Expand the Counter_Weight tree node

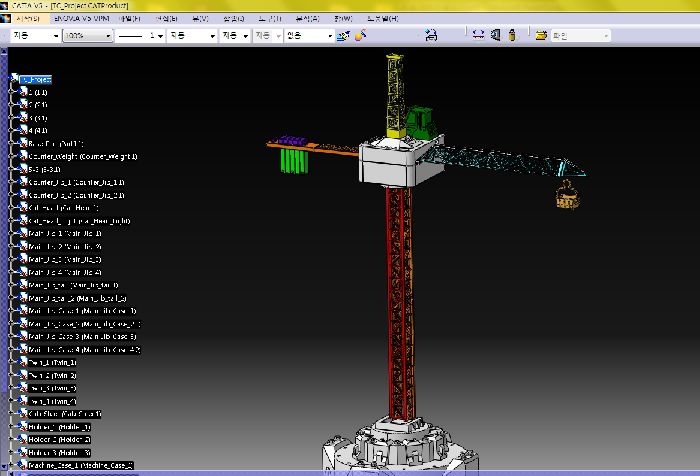tap(9, 157)
